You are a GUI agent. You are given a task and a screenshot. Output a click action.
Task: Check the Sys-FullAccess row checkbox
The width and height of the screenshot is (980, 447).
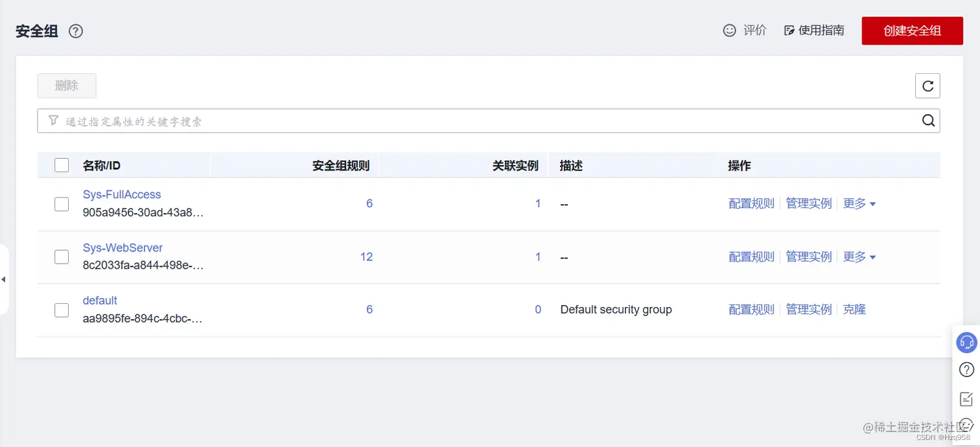[x=62, y=204]
